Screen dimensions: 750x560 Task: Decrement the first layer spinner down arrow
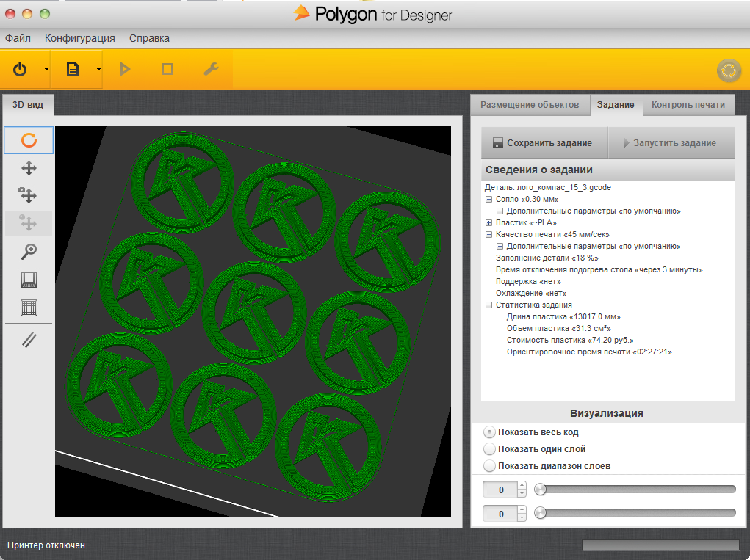pyautogui.click(x=522, y=494)
